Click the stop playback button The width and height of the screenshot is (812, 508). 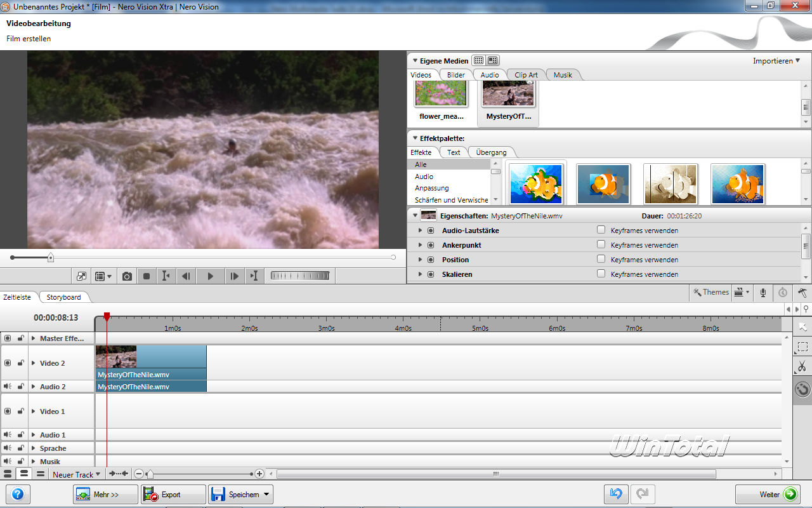click(147, 276)
